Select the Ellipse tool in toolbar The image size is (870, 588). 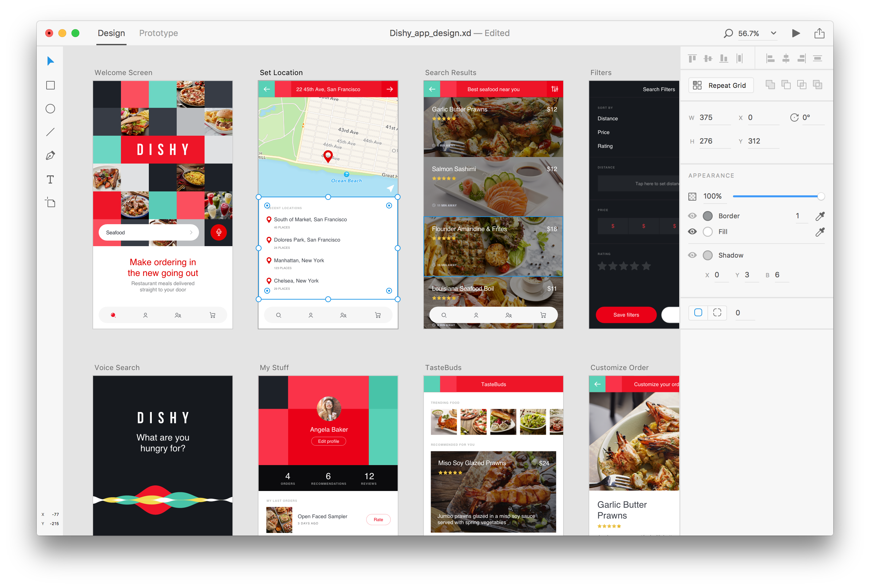pos(51,109)
